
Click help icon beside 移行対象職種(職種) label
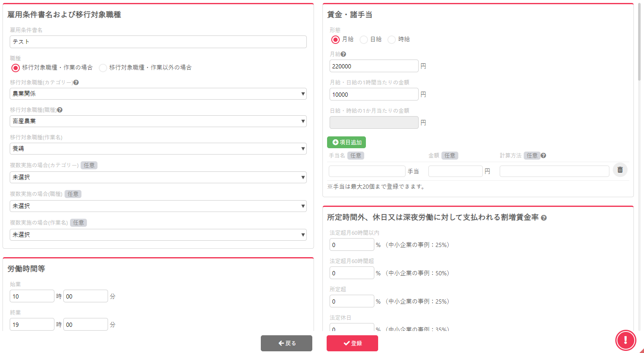click(x=60, y=110)
